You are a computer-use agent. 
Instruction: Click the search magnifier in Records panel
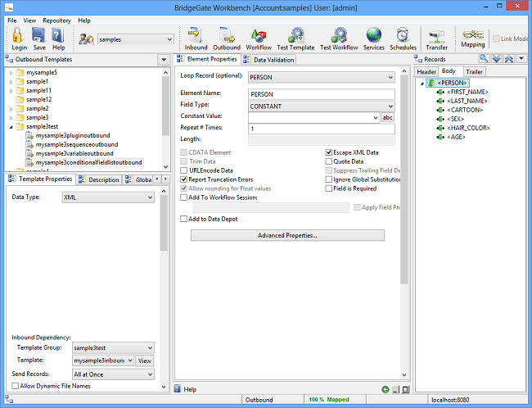(484, 58)
